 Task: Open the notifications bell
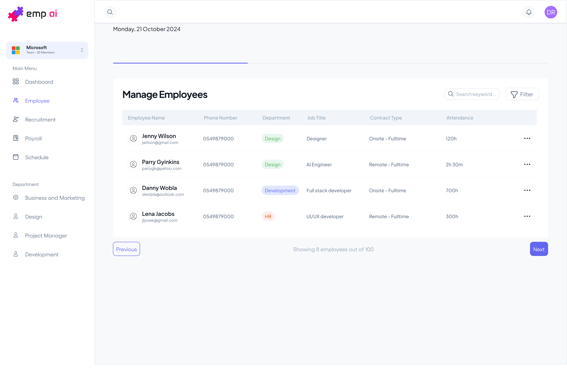pos(528,12)
